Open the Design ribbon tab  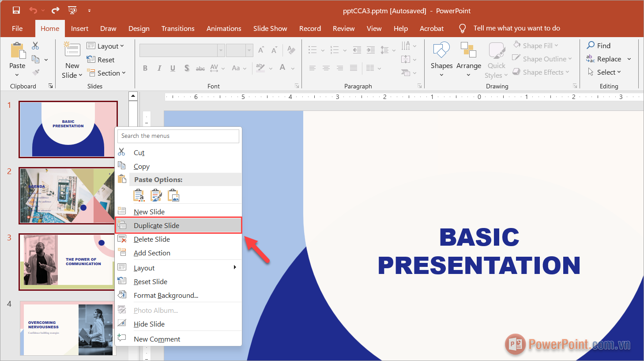[x=139, y=28]
